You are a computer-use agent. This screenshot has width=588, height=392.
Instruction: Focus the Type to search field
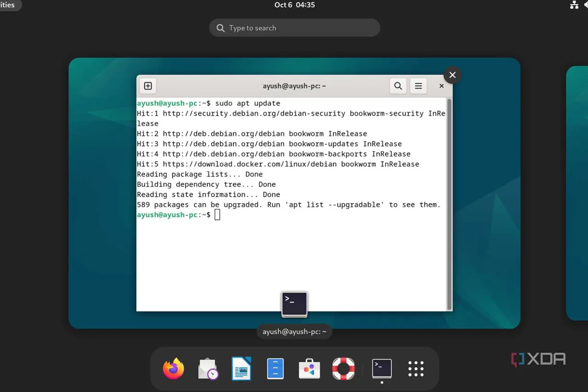click(x=294, y=28)
